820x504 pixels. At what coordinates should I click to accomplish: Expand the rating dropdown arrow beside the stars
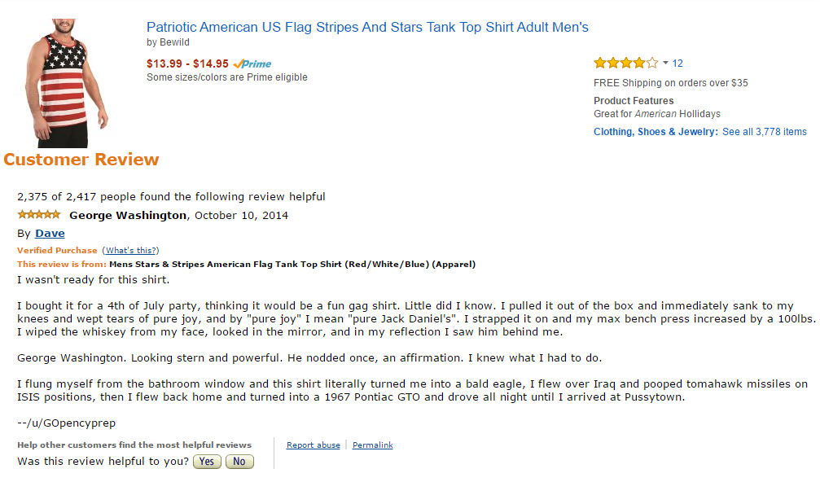[665, 63]
